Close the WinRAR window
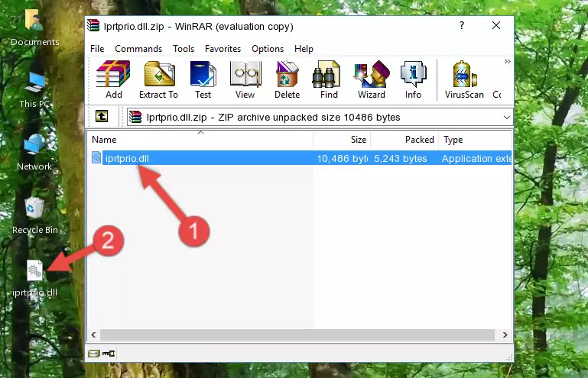 click(496, 25)
